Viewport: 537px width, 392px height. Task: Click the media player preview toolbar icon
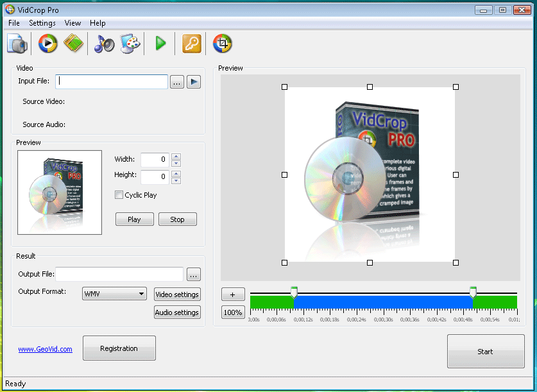click(47, 44)
